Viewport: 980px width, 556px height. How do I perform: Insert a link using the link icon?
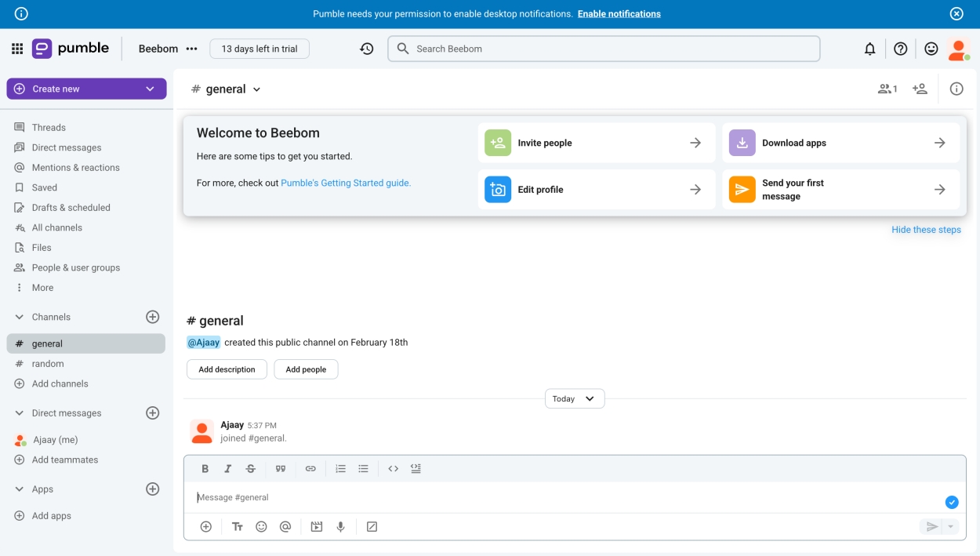click(310, 468)
